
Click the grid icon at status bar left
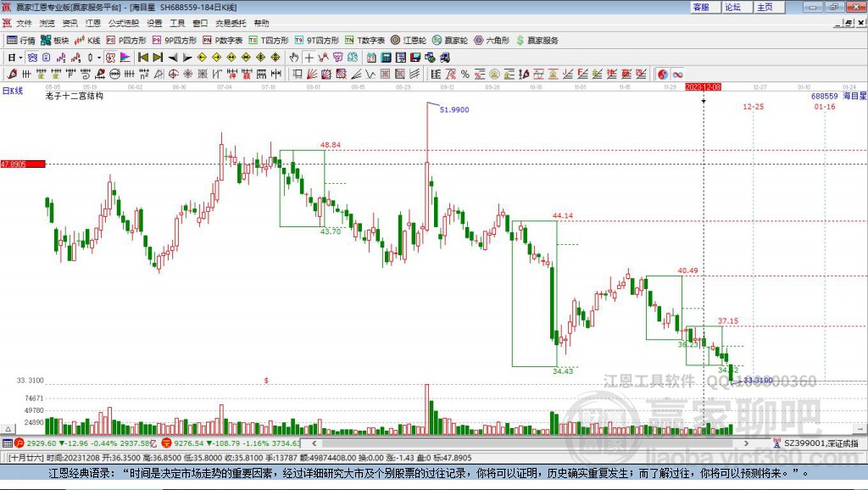coord(7,443)
